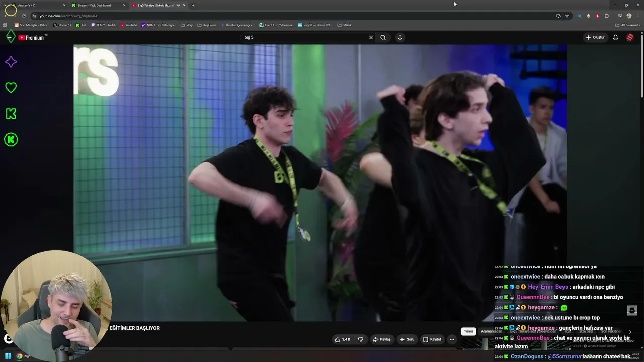Open the Event List / Streamlabs bookmark
Image resolution: width=644 pixels, height=362 pixels.
click(x=277, y=25)
